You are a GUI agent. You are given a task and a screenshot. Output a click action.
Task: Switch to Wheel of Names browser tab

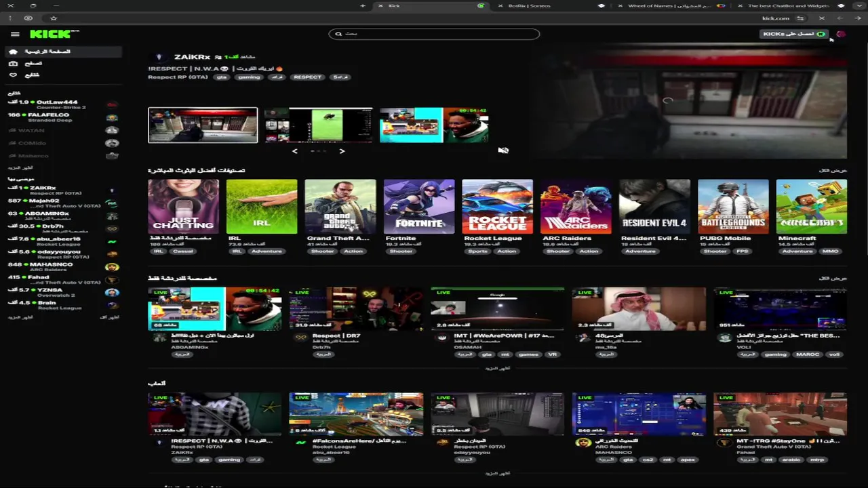point(671,5)
